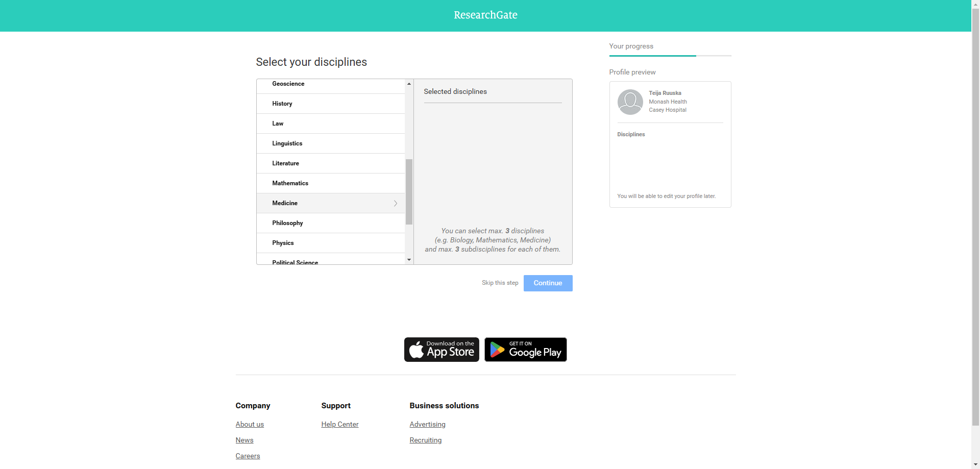The image size is (980, 469).
Task: Open the Careers footer link
Action: [x=248, y=456]
